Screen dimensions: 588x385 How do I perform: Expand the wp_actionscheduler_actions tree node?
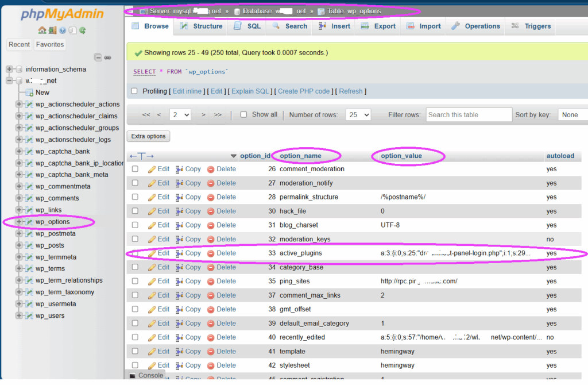click(19, 105)
